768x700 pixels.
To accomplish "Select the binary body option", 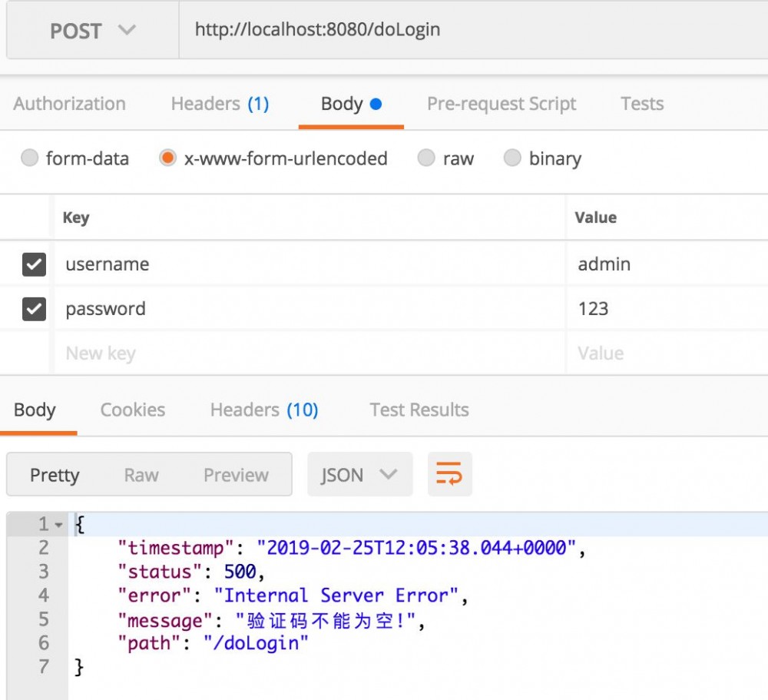I will (512, 158).
